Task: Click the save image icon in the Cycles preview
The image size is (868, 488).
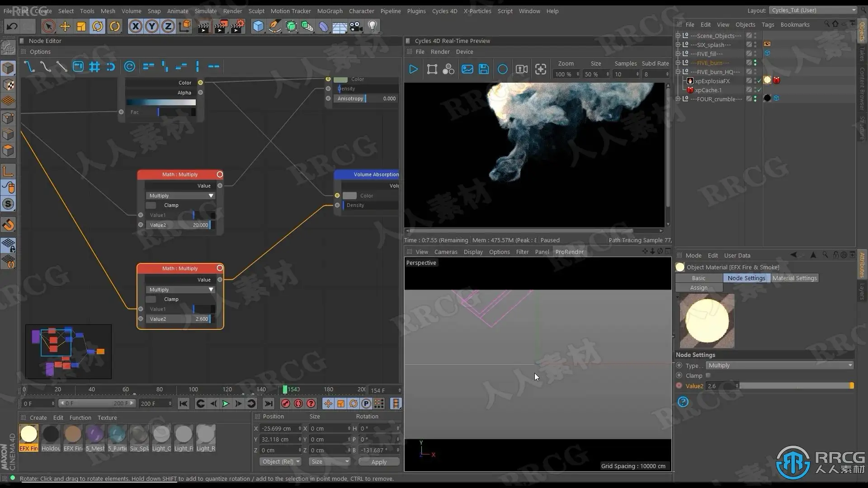Action: 484,69
